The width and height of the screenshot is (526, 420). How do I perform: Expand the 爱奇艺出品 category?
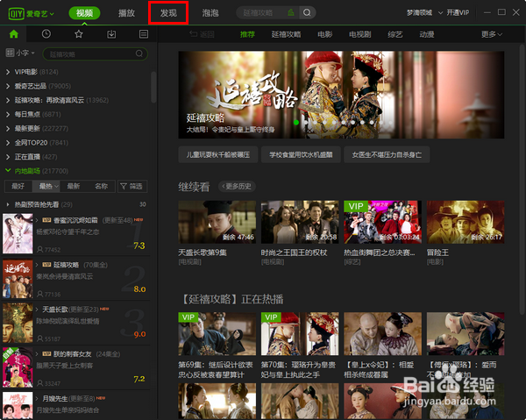click(8, 86)
